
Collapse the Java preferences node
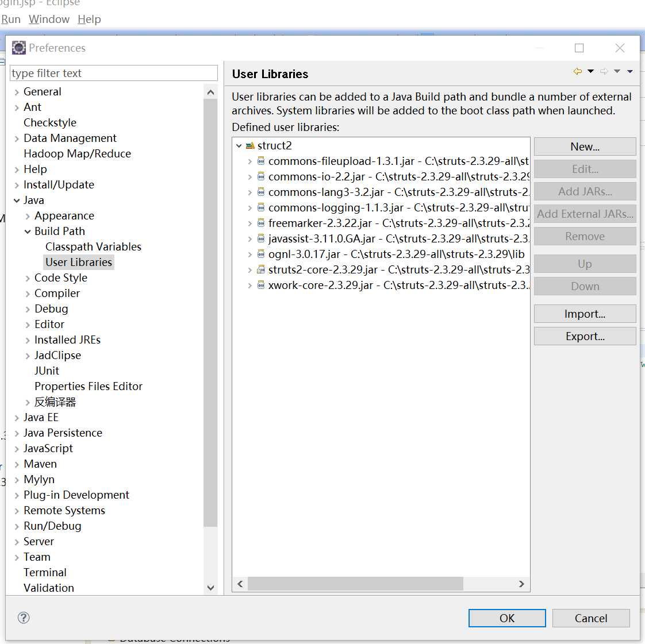pos(17,200)
